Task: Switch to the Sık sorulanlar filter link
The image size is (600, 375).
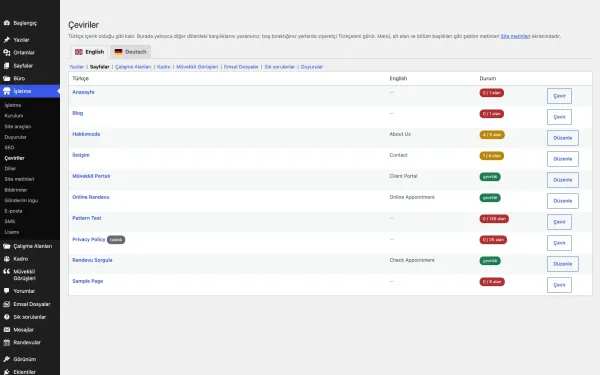Action: point(280,67)
